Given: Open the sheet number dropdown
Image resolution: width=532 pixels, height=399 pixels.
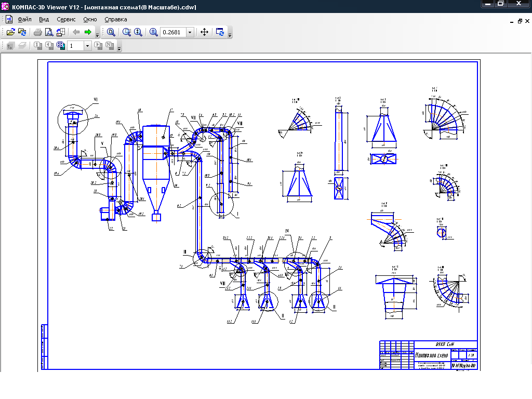Looking at the screenshot, I should tap(87, 46).
